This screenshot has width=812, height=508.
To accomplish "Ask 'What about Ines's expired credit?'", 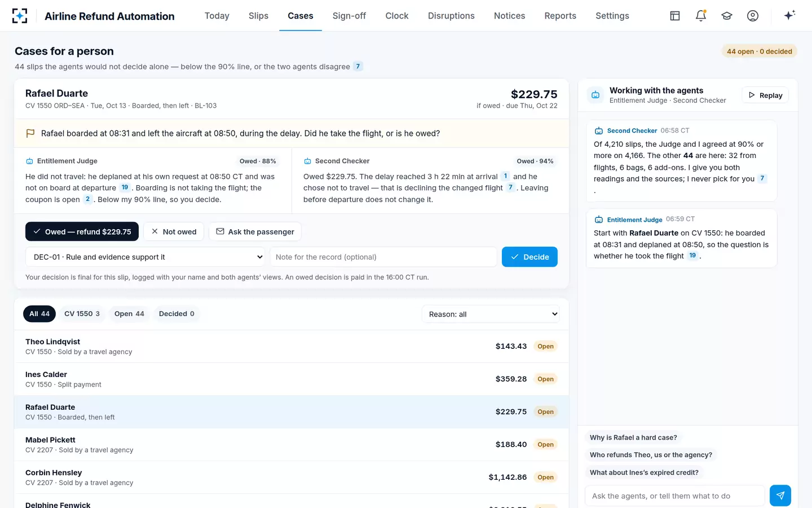I will pyautogui.click(x=644, y=472).
